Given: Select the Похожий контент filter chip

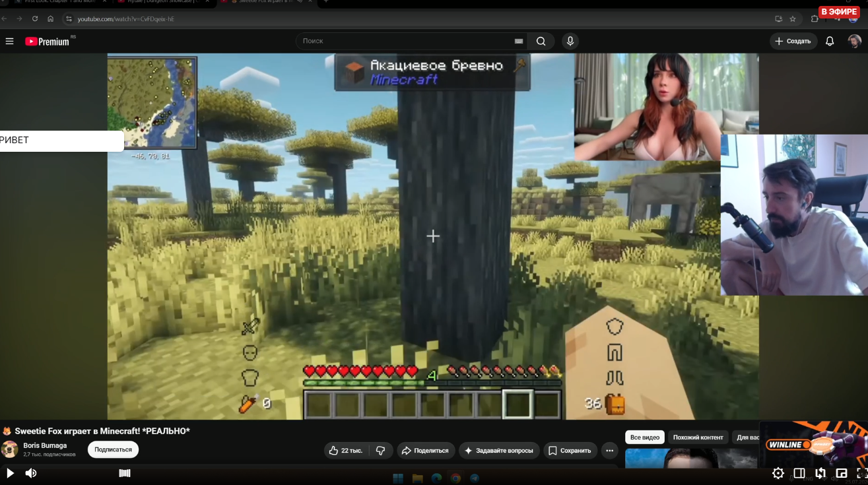Looking at the screenshot, I should (x=698, y=437).
